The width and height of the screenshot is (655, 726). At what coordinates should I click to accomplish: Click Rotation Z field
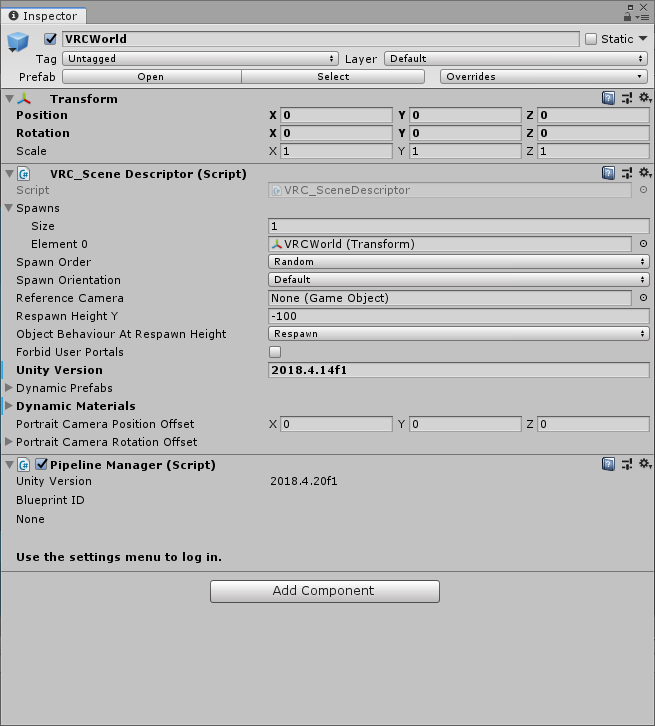click(593, 133)
